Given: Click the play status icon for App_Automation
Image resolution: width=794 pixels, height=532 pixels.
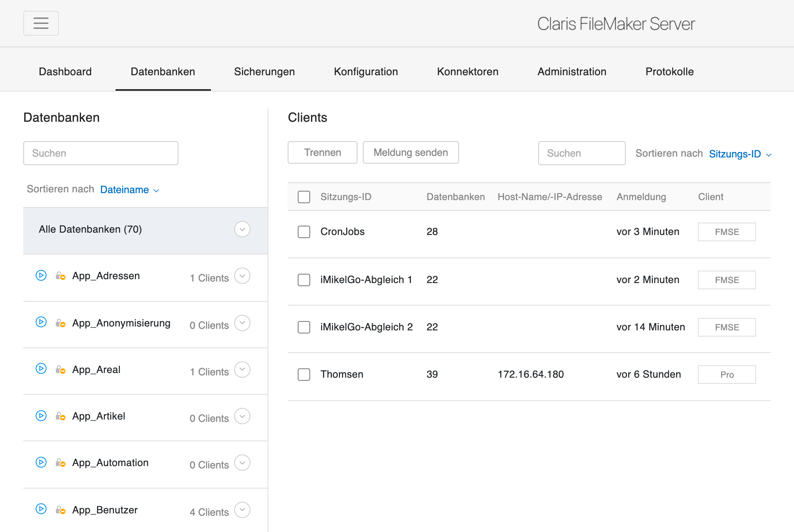Looking at the screenshot, I should 41,462.
